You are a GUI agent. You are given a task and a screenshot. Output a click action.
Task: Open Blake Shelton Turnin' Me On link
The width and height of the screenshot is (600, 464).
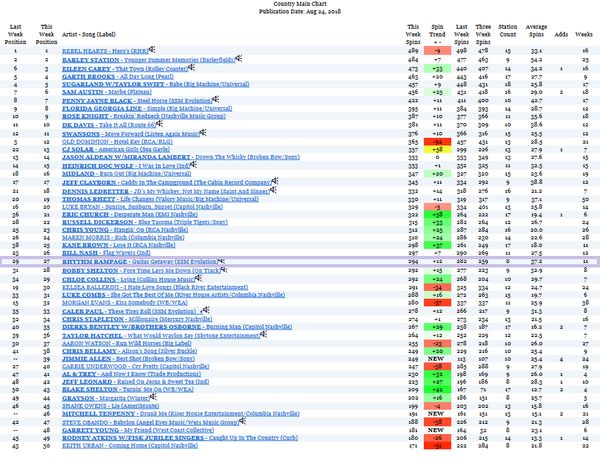[128, 389]
